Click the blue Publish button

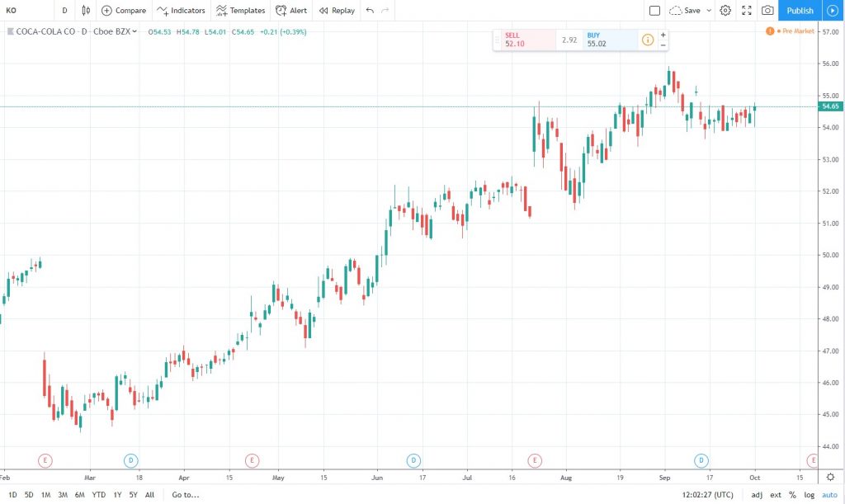click(799, 11)
